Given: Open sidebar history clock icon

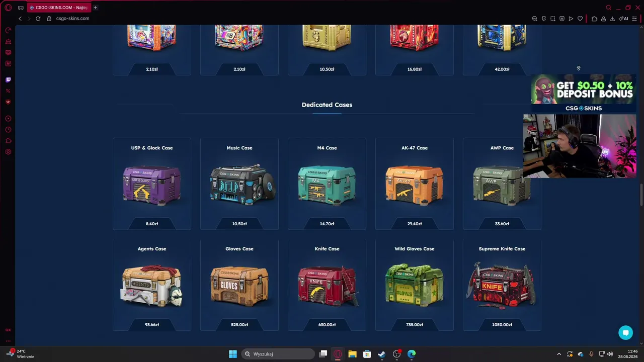Looking at the screenshot, I should (8, 130).
